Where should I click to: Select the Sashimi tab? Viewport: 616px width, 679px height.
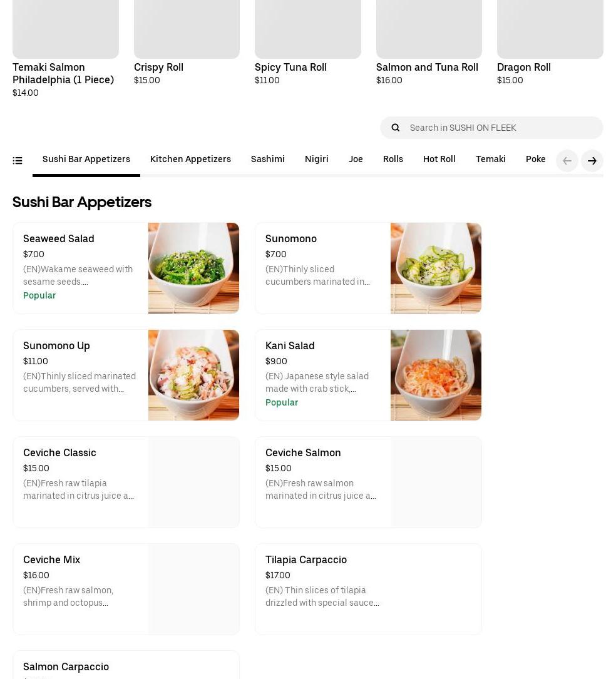(268, 159)
